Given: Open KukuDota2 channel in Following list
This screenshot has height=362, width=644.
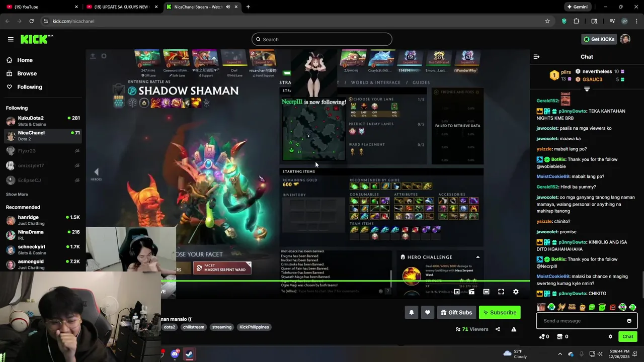Looking at the screenshot, I should click(43, 121).
